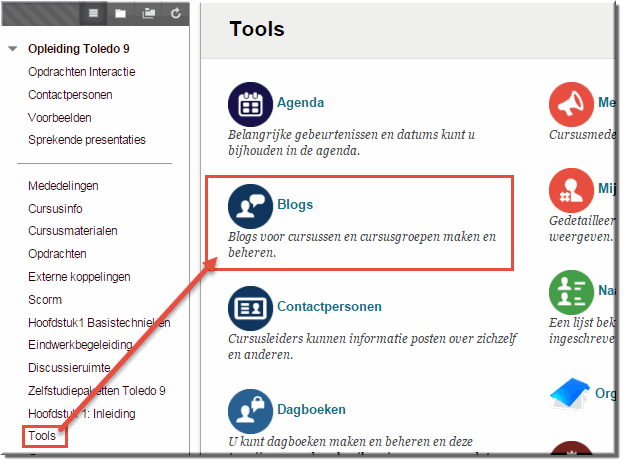Open Hoofdstuk 1: Inleiding menu item

[82, 414]
